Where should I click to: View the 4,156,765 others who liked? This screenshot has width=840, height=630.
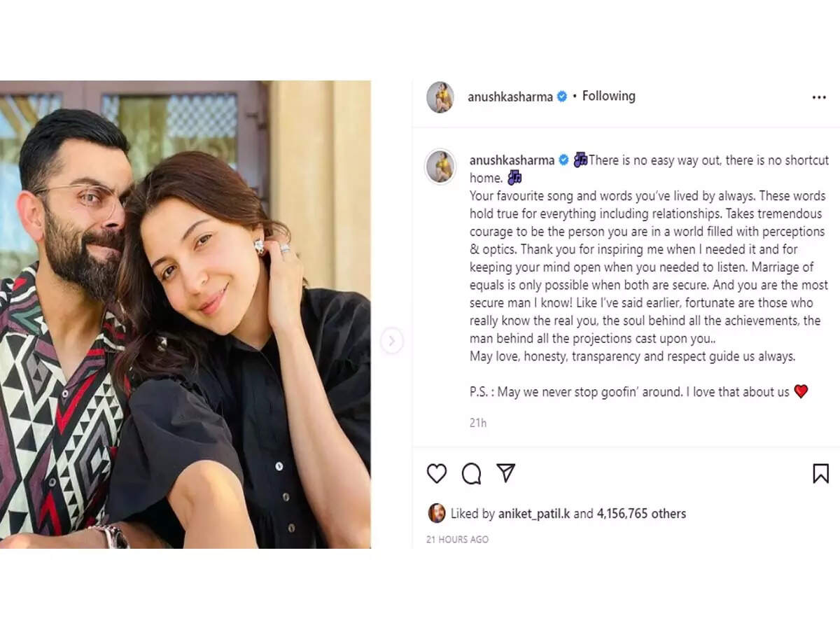tap(641, 514)
